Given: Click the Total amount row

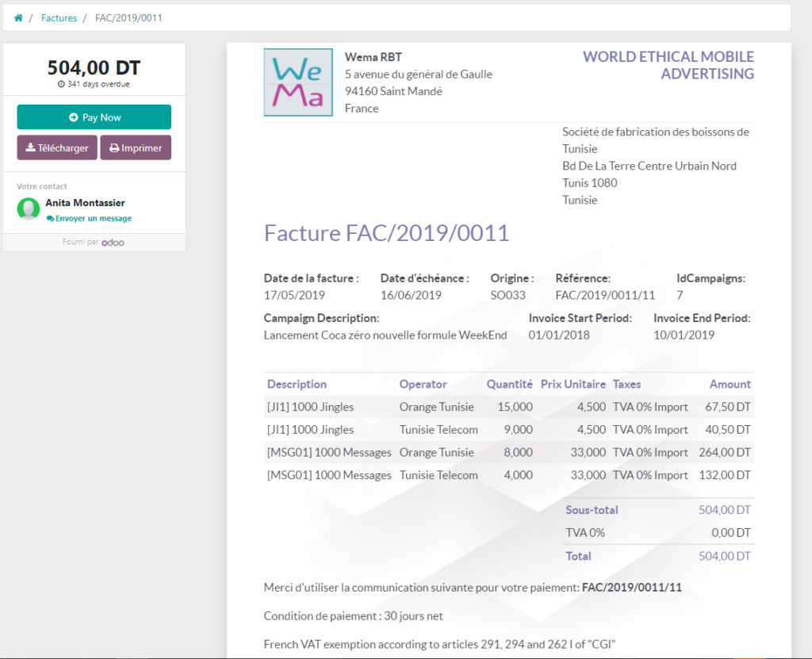Looking at the screenshot, I should [x=657, y=556].
